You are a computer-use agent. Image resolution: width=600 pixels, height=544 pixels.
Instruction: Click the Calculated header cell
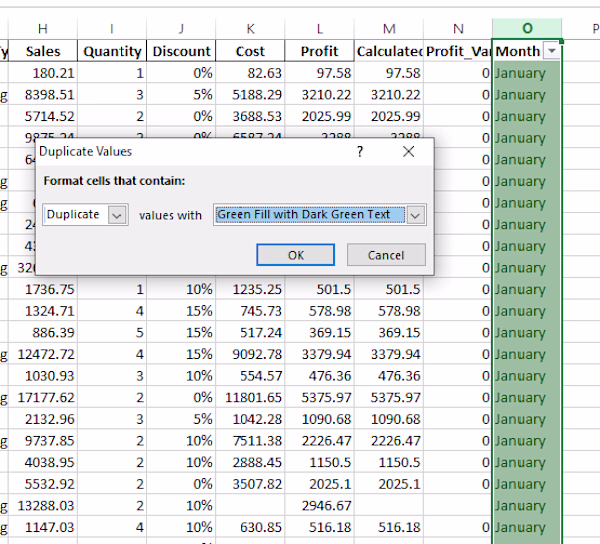[x=389, y=51]
